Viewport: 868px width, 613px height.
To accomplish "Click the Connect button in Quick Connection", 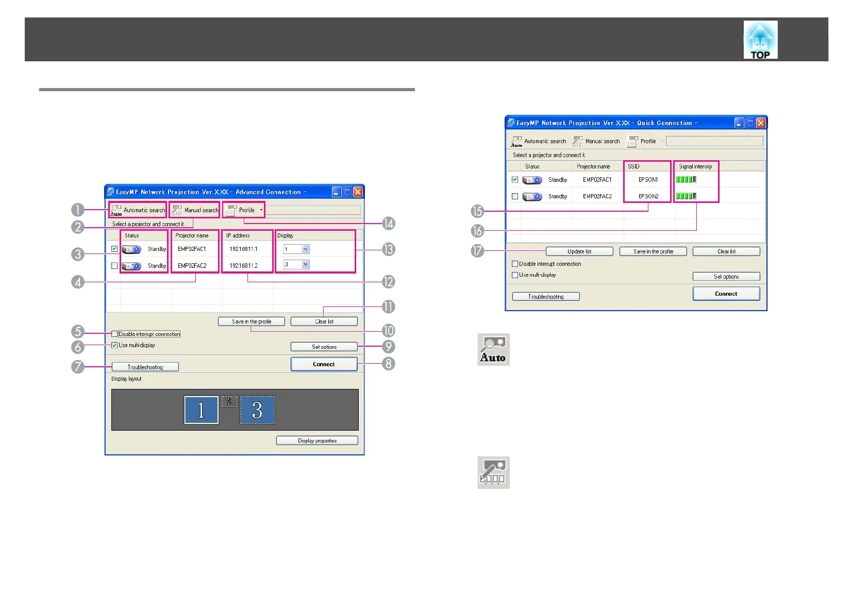I will pos(726,294).
